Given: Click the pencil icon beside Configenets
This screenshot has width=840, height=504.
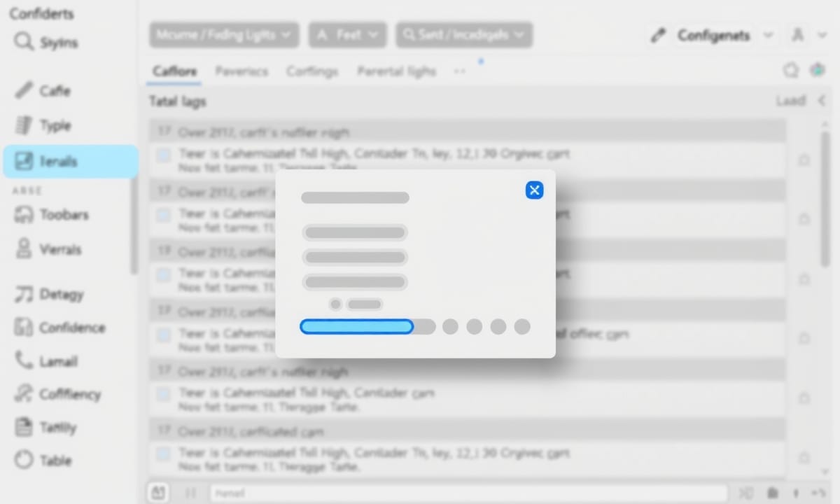Looking at the screenshot, I should coord(658,36).
